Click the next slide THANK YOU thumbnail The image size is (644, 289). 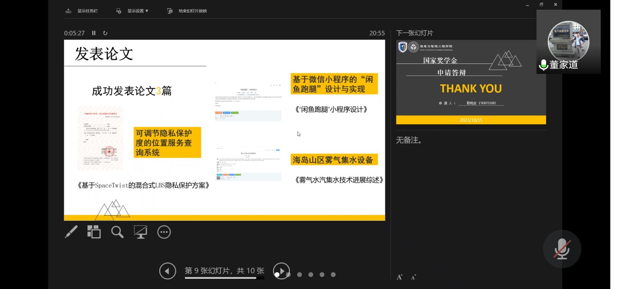coord(471,82)
